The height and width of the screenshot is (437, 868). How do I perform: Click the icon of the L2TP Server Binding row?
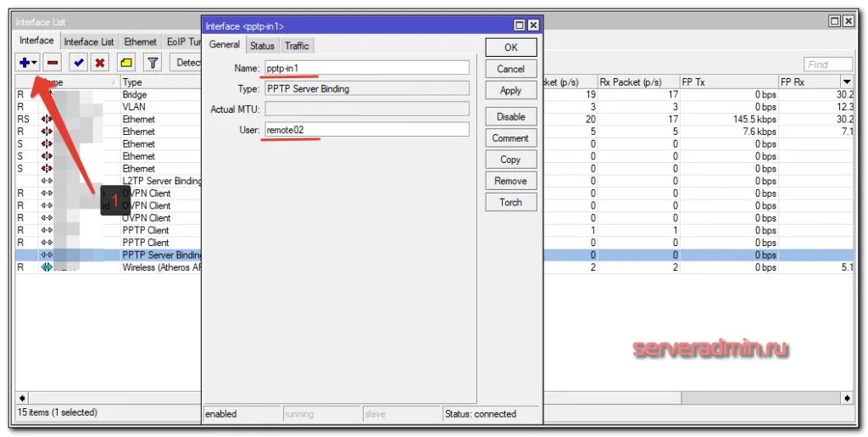(x=47, y=181)
